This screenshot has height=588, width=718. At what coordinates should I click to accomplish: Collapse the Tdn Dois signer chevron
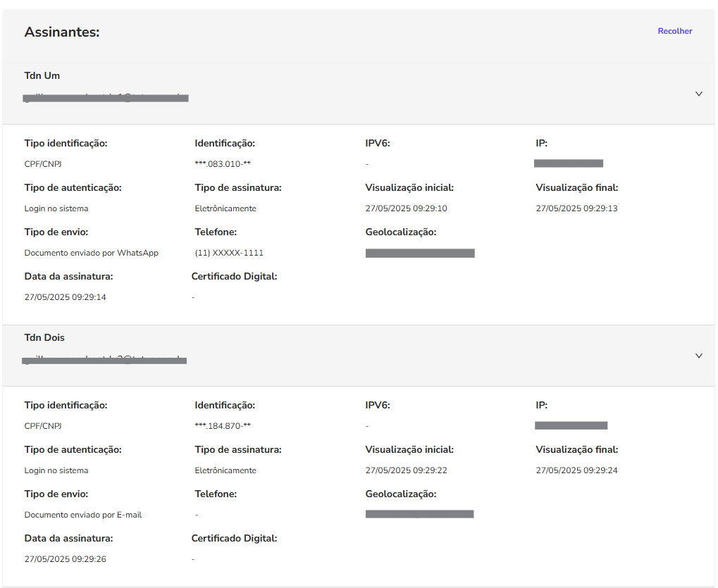(698, 356)
